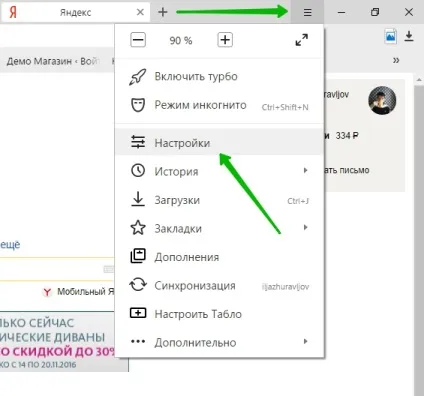Click the picture icon in the address bar
The width and height of the screenshot is (424, 396).
click(390, 36)
